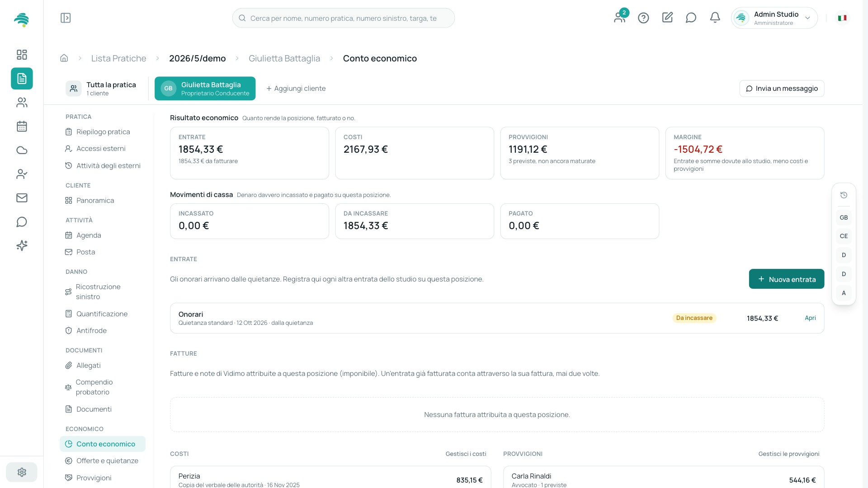Open the edit note icon in header
Screen dimensions: 868x488
[x=667, y=18]
